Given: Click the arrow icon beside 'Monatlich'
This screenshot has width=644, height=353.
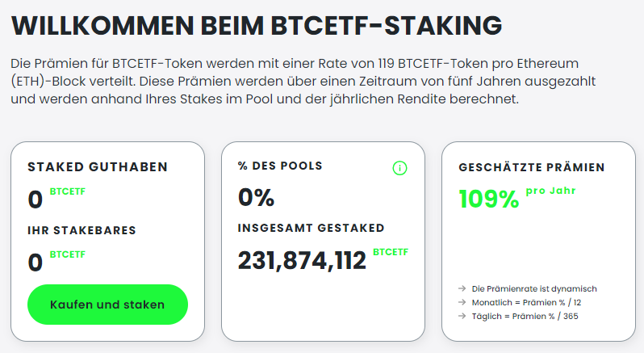Looking at the screenshot, I should click(x=462, y=302).
